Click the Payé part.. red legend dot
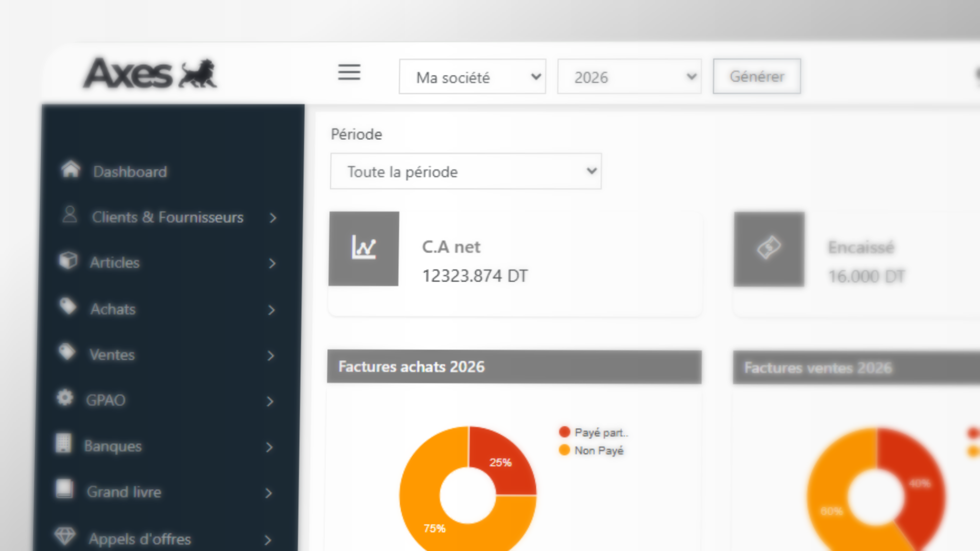The width and height of the screenshot is (980, 551). [564, 432]
